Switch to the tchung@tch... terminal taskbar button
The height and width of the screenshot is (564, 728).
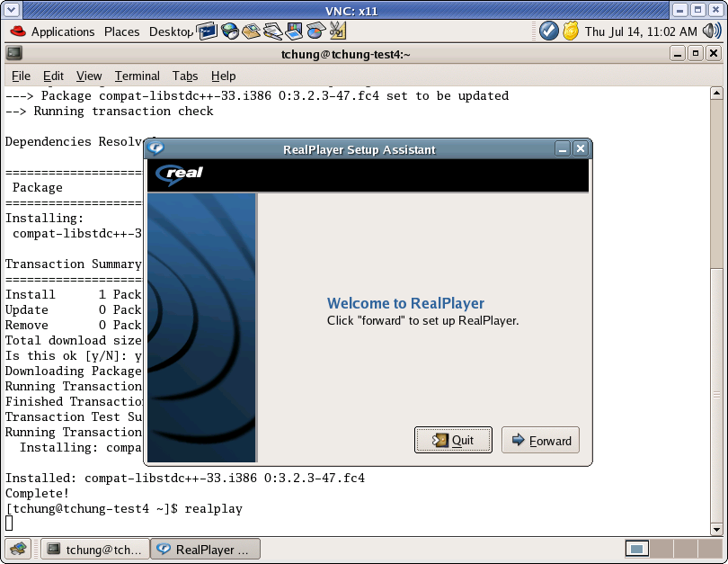(x=95, y=549)
